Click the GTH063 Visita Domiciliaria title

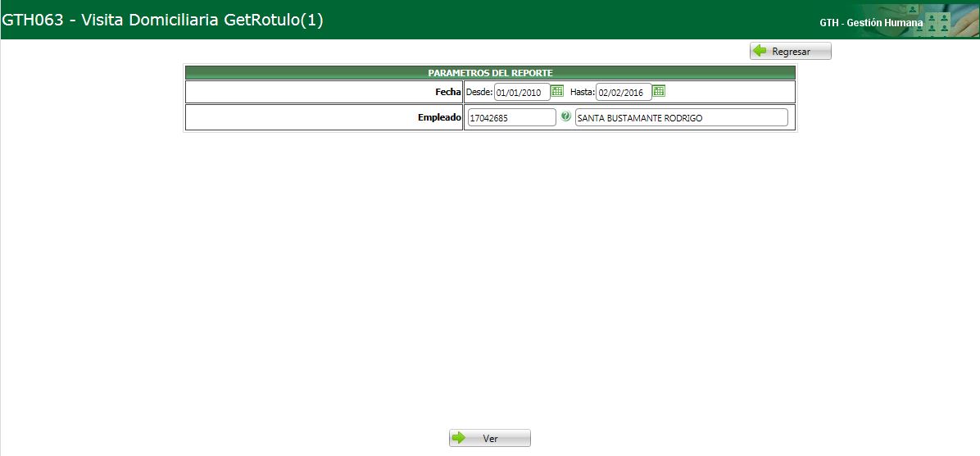pyautogui.click(x=162, y=20)
